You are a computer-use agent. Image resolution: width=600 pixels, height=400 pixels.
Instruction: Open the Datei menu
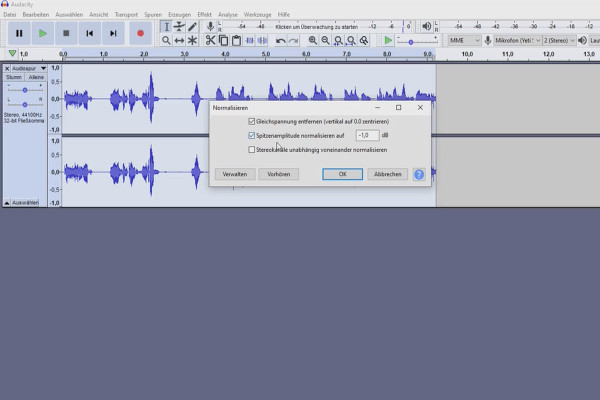(x=10, y=15)
